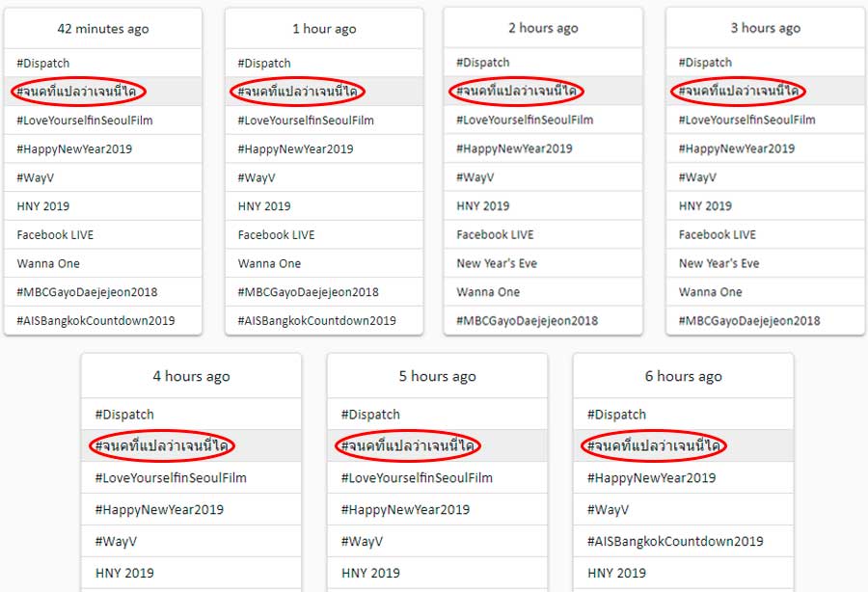Select #MBCGayoDaejejeon2018 under 3 hours ago
The image size is (868, 592).
click(x=749, y=321)
